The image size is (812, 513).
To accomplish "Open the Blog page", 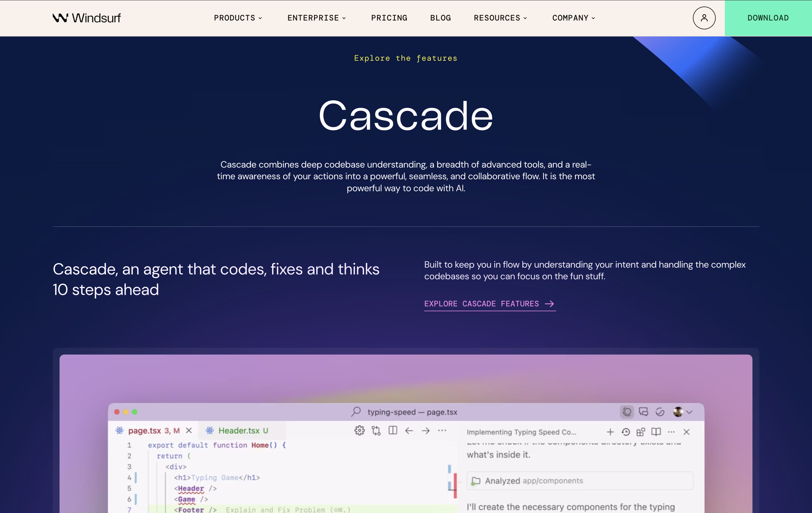I will 440,18.
